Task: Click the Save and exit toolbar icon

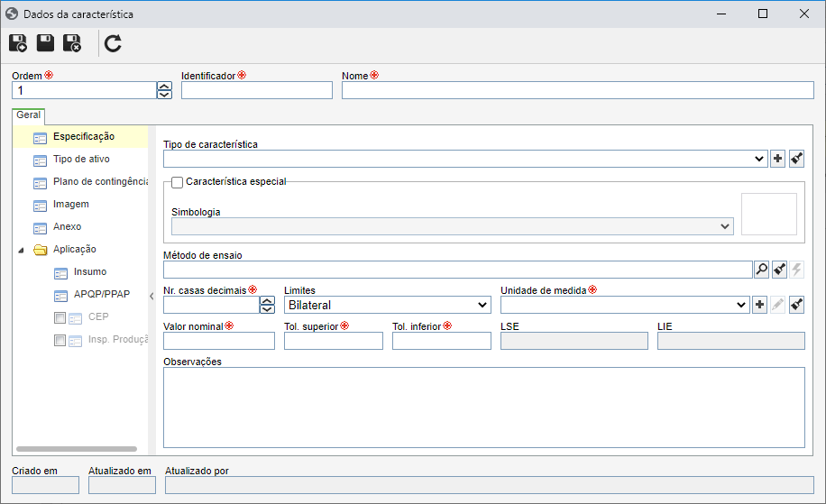Action: [x=72, y=43]
